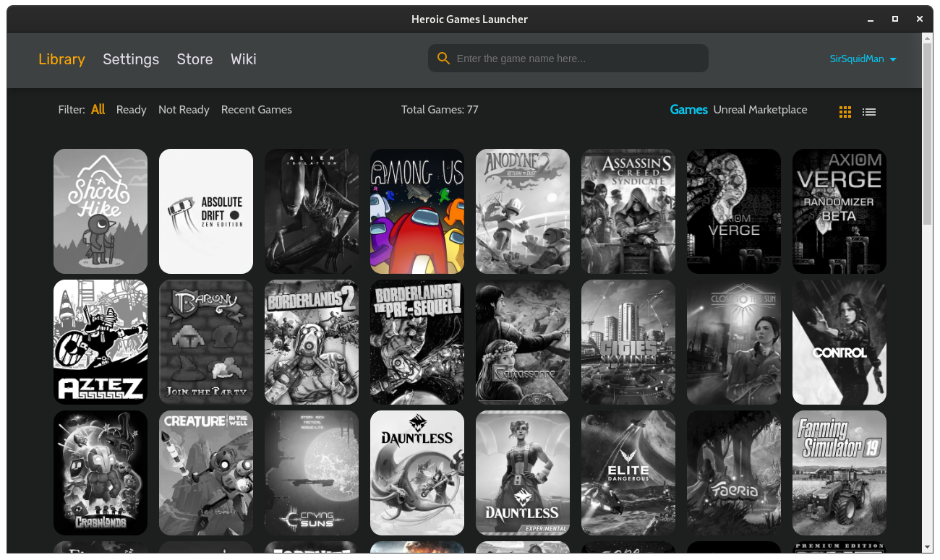The image size is (940, 560).
Task: Click the scrollbar up arrow
Action: [x=927, y=39]
